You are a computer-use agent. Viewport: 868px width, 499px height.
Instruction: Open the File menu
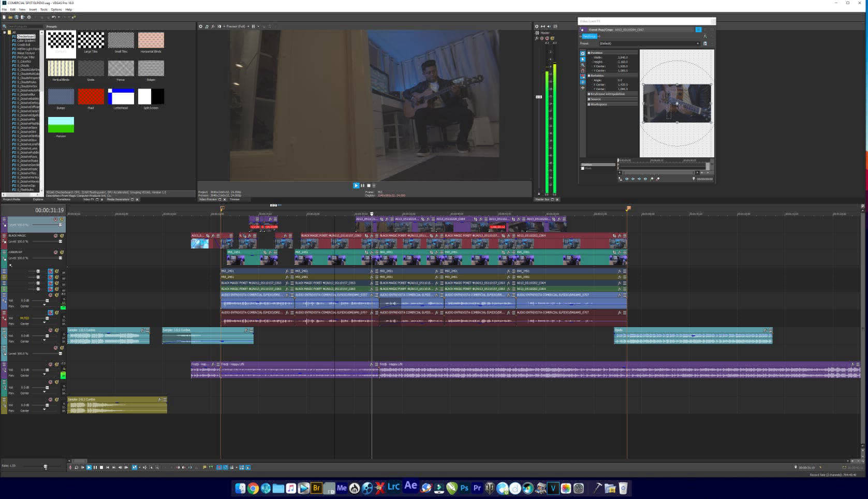pyautogui.click(x=4, y=9)
